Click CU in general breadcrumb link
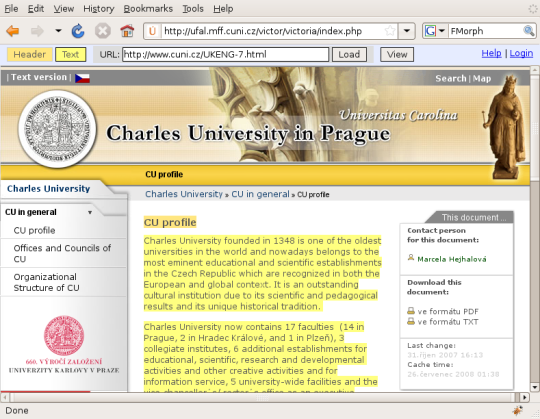Image resolution: width=540 pixels, height=419 pixels. 260,194
